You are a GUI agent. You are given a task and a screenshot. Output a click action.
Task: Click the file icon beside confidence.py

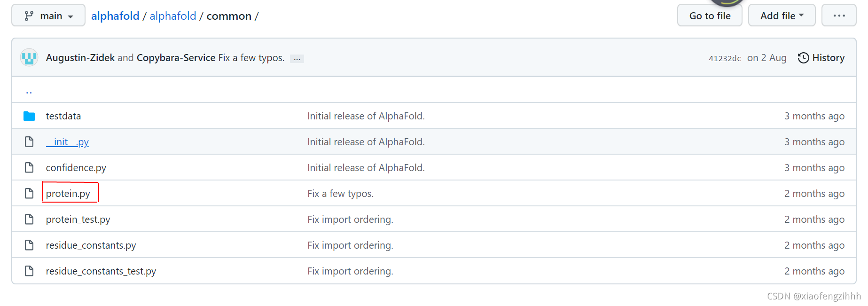tap(29, 168)
